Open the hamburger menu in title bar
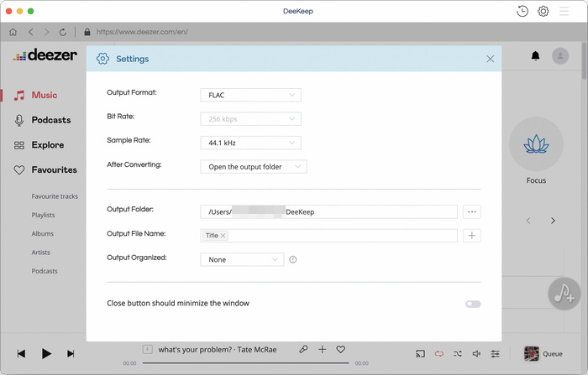Viewport: 588px width, 375px height. coord(564,11)
